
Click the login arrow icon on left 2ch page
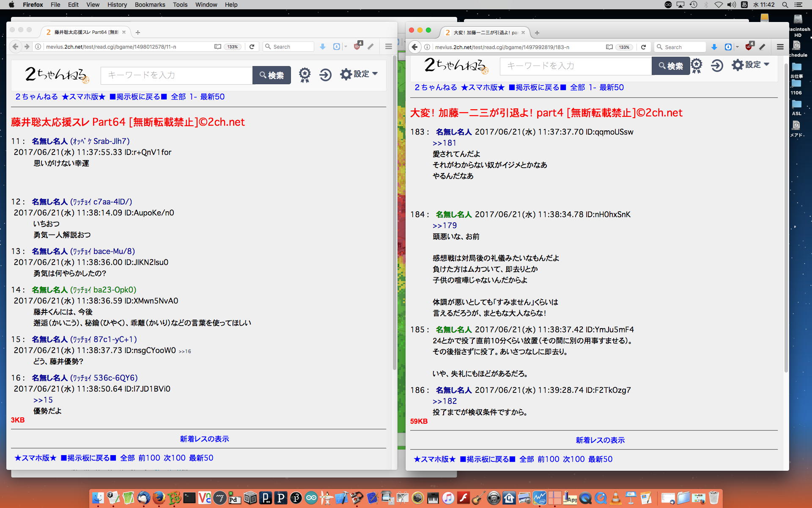tap(325, 75)
